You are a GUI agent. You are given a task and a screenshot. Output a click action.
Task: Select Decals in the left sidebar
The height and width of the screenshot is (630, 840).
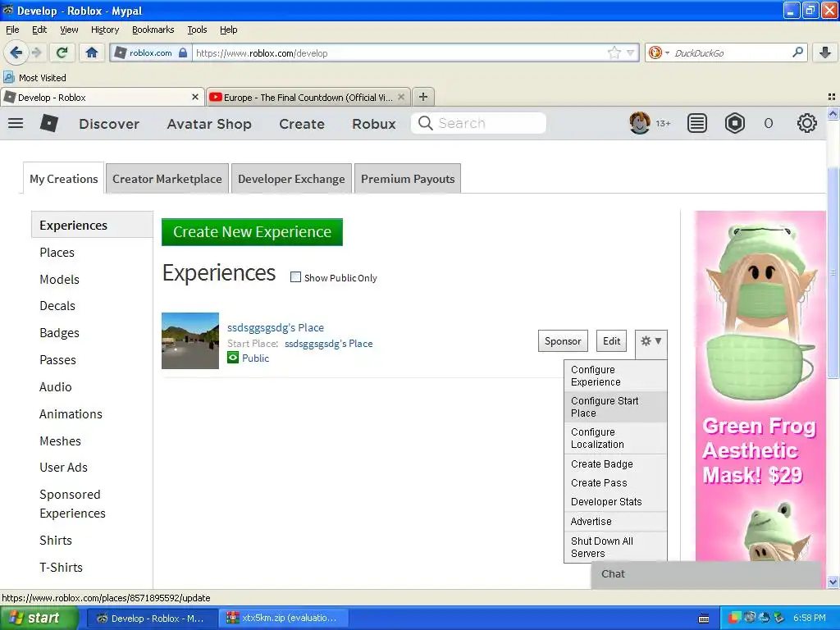(x=57, y=306)
